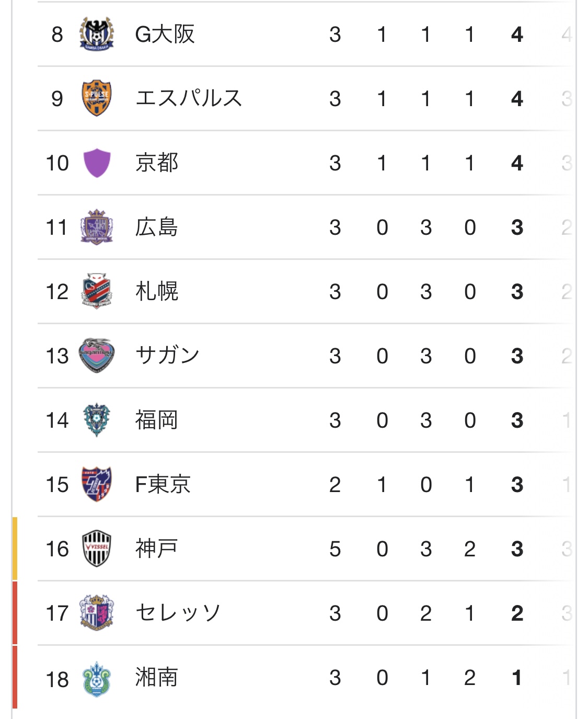Select the エスパルス team name
Screen dimensions: 588x719
(x=188, y=98)
